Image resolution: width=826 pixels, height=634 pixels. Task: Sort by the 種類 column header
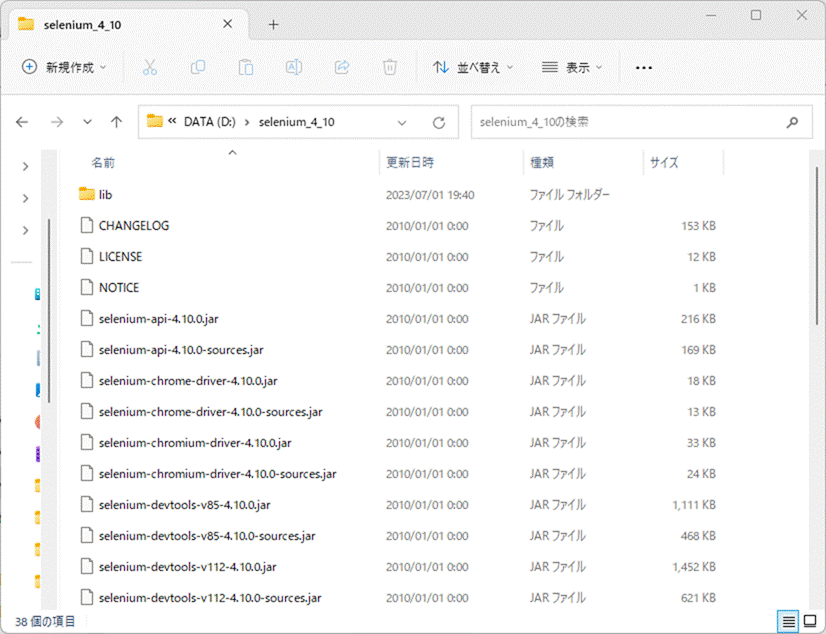click(542, 162)
